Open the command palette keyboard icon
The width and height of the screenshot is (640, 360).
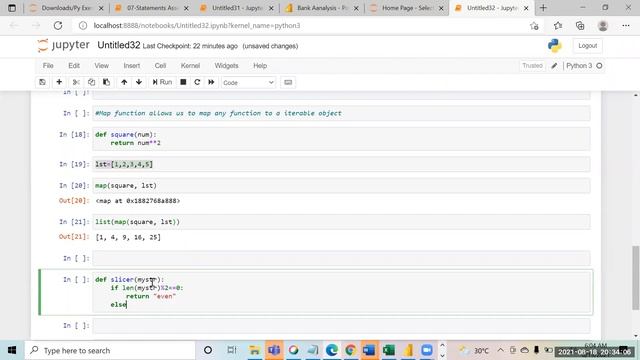click(288, 82)
